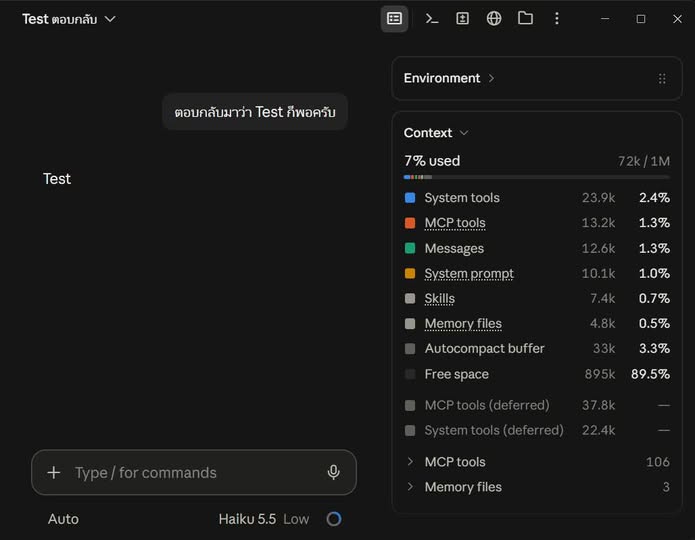This screenshot has height=540, width=695.
Task: Open the underlined MCP tools link
Action: pos(455,223)
